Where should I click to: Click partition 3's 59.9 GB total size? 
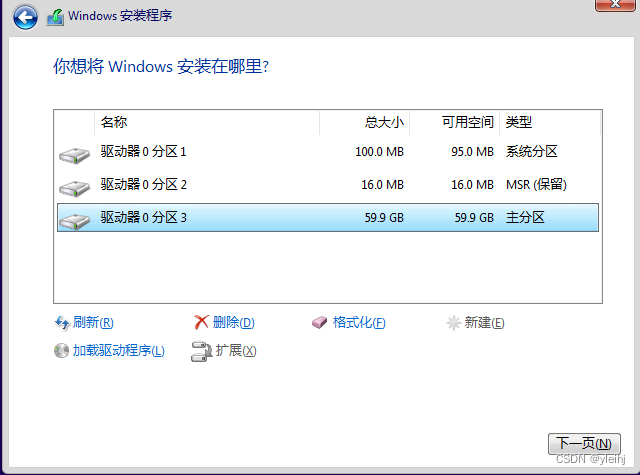click(384, 218)
